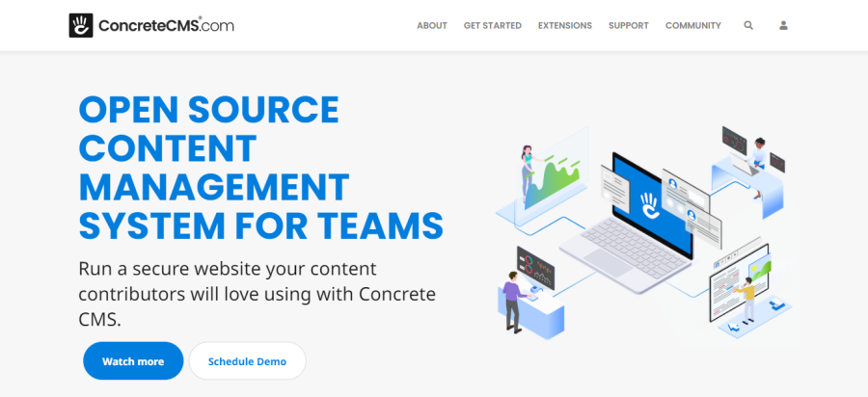
Task: Click the ConcreteCMS.com wordmark text
Action: (x=166, y=25)
